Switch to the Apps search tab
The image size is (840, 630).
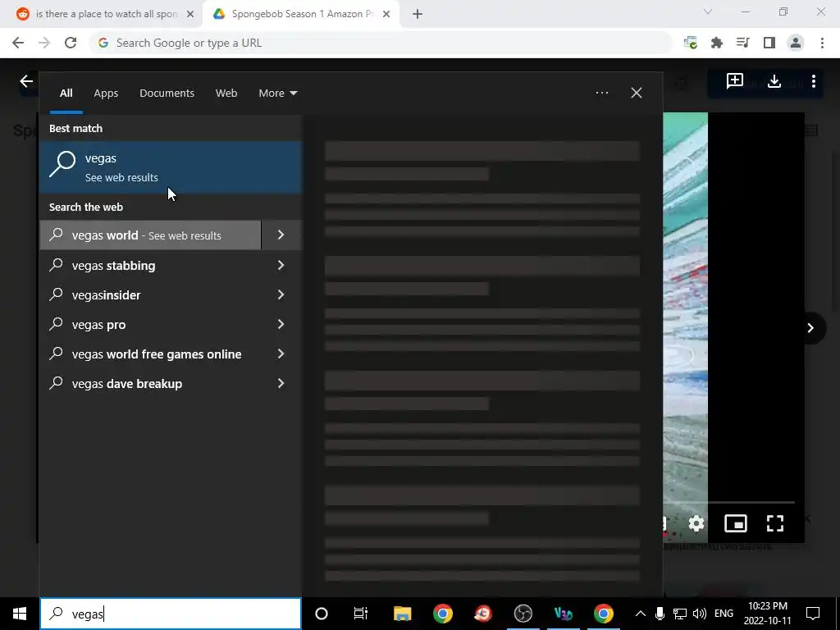[106, 94]
